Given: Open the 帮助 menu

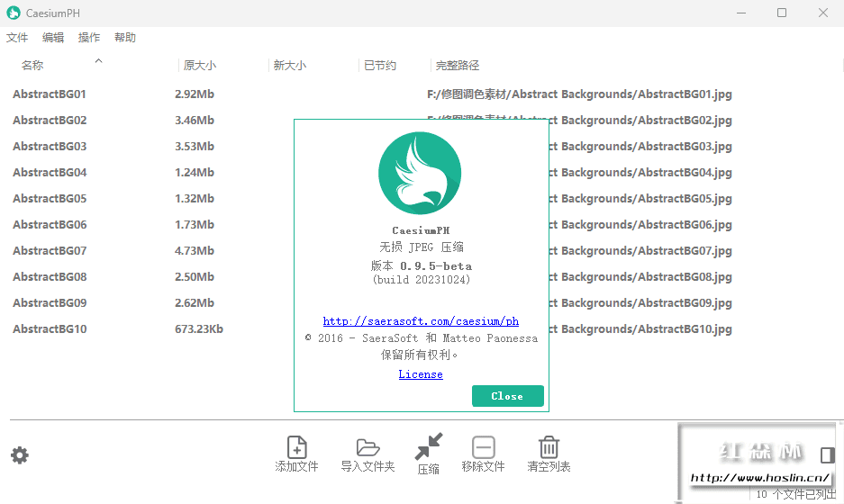Looking at the screenshot, I should (125, 38).
